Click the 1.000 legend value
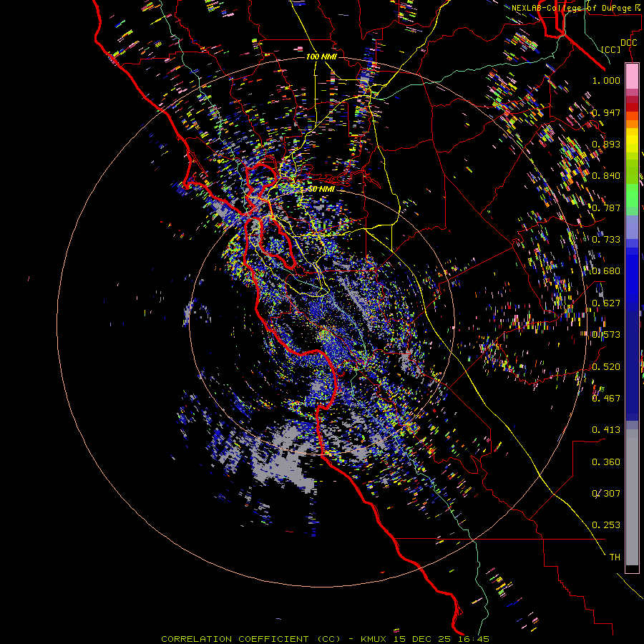The height and width of the screenshot is (644, 644). coord(606,80)
